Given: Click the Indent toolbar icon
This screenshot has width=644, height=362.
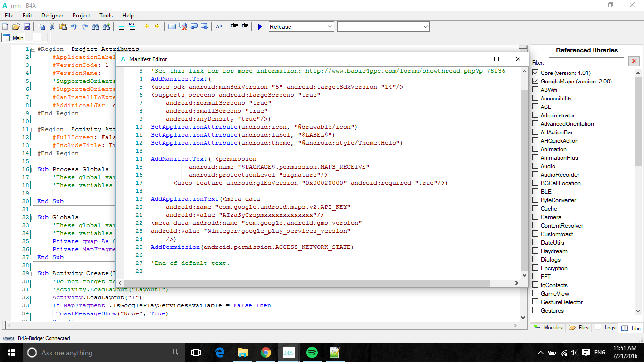Looking at the screenshot, I should point(245,27).
